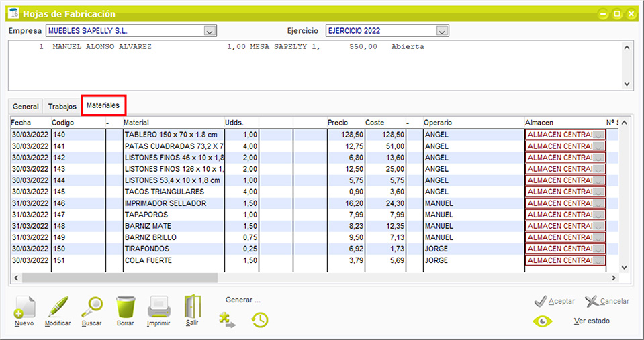Click operario cell MANUEL in TAPAPOROS row

click(474, 215)
